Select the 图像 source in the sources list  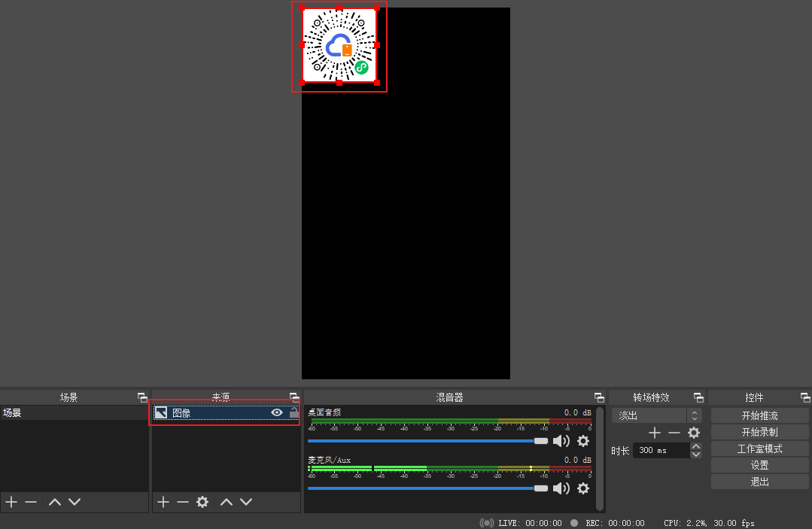(211, 413)
